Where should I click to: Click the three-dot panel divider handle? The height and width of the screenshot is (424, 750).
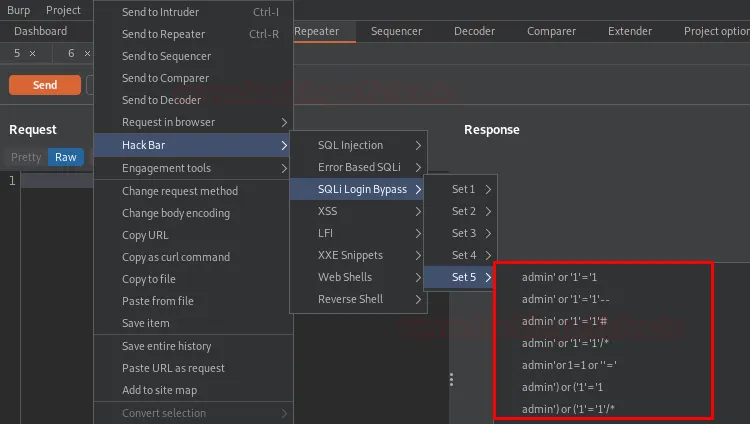[x=452, y=380]
